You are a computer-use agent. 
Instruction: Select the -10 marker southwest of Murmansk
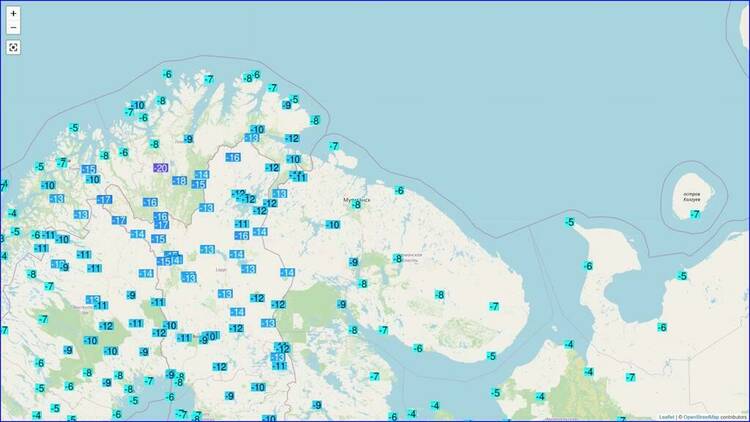pyautogui.click(x=332, y=224)
